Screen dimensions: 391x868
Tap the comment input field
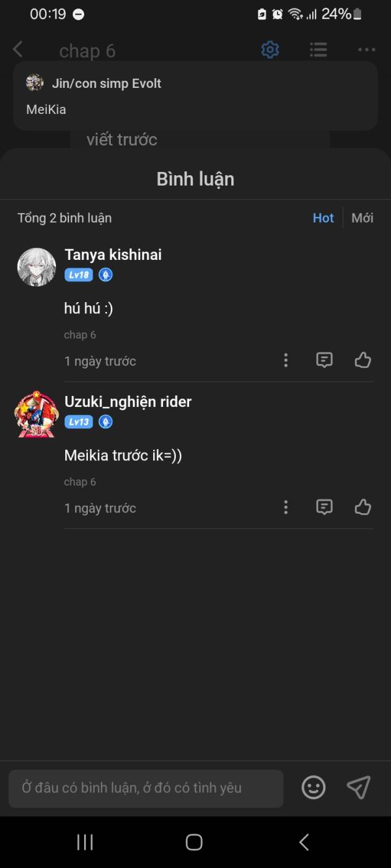146,788
